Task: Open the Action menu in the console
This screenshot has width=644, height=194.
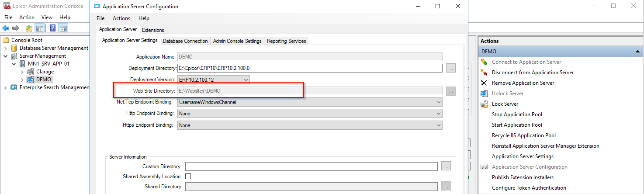Action: (27, 17)
